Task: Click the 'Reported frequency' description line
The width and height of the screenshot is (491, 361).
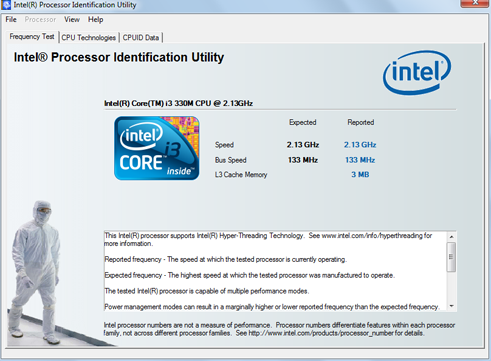Action: (x=226, y=259)
